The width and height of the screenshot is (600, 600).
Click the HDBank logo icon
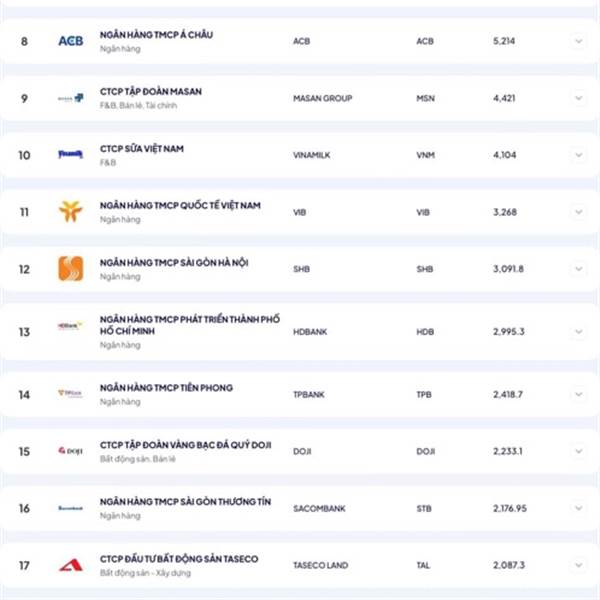70,326
